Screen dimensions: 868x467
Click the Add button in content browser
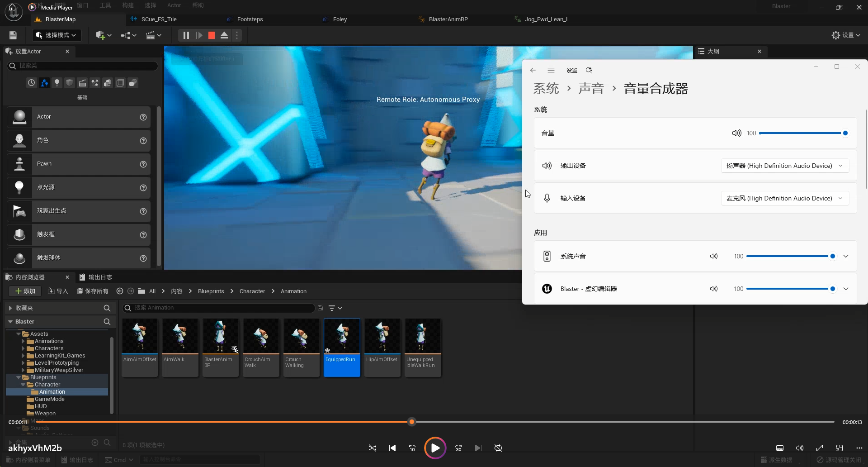25,291
